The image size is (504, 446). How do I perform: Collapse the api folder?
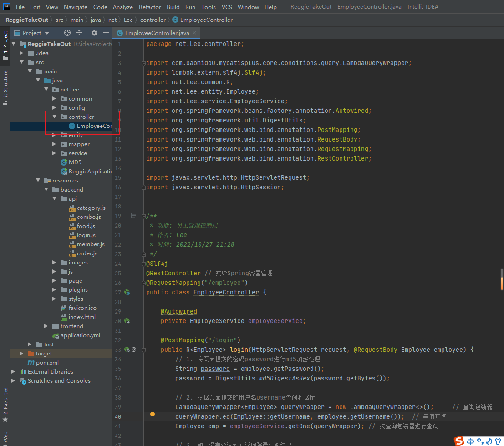(54, 198)
